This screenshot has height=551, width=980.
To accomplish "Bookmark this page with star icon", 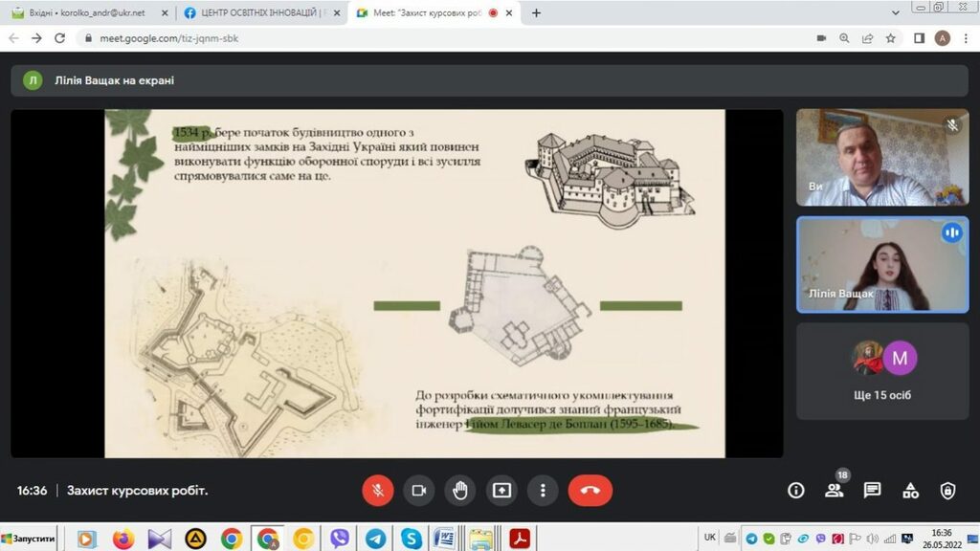I will point(891,38).
